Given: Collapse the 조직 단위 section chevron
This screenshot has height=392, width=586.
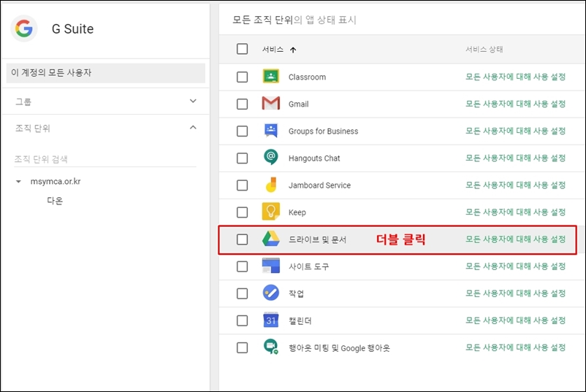Looking at the screenshot, I should click(x=193, y=128).
